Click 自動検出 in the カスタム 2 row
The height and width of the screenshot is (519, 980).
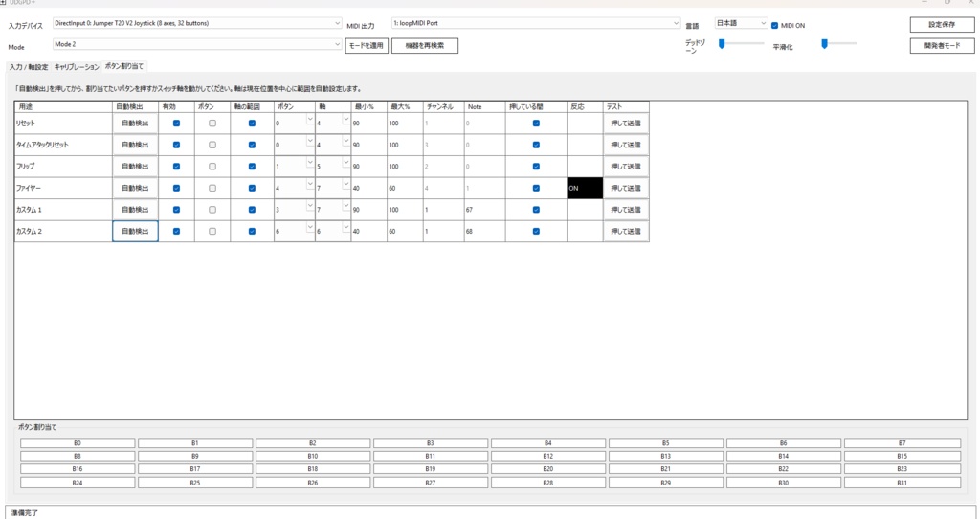(135, 232)
